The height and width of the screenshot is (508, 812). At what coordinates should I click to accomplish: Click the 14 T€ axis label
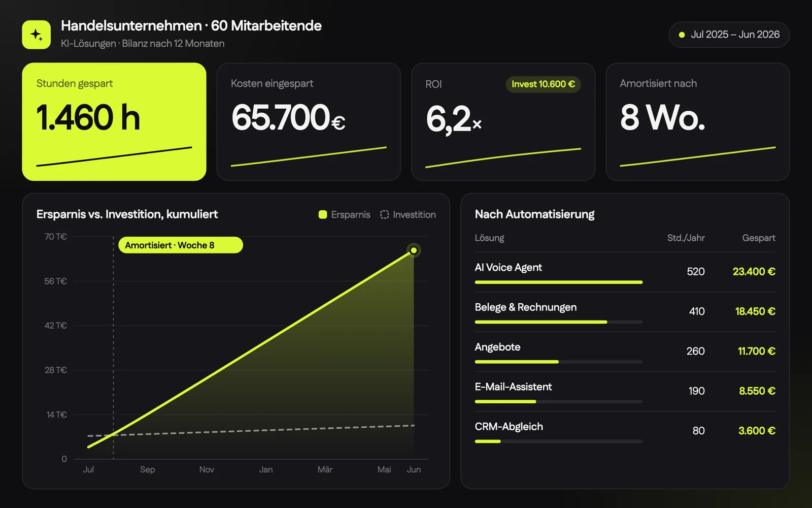click(57, 415)
